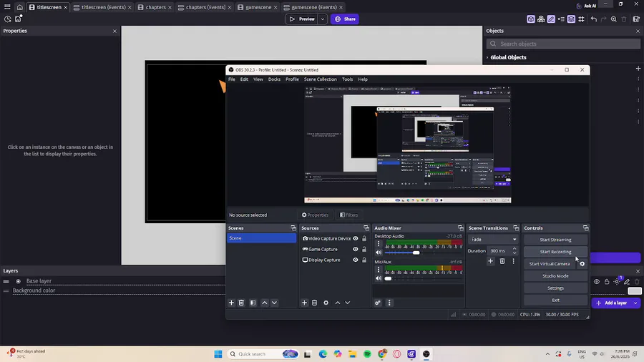Open GDevelop hamburger main menu
The image size is (644, 362).
pos(7,7)
